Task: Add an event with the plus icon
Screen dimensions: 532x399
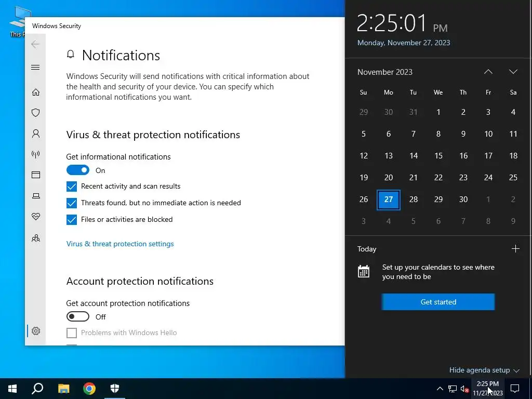Action: click(x=515, y=249)
